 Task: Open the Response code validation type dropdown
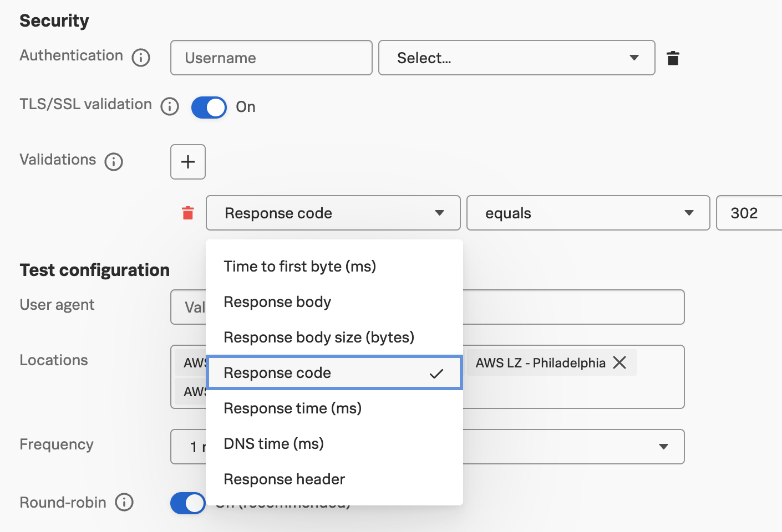click(x=333, y=213)
